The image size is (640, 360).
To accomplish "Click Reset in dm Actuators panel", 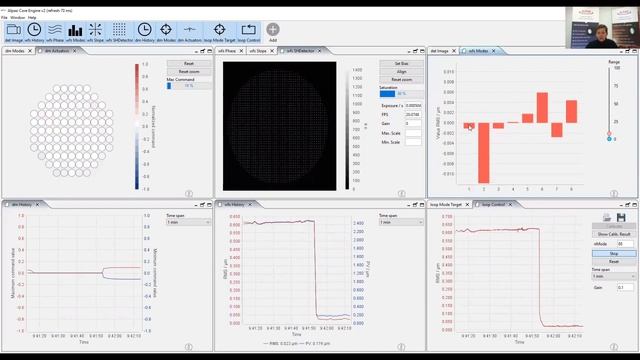I will 189,64.
